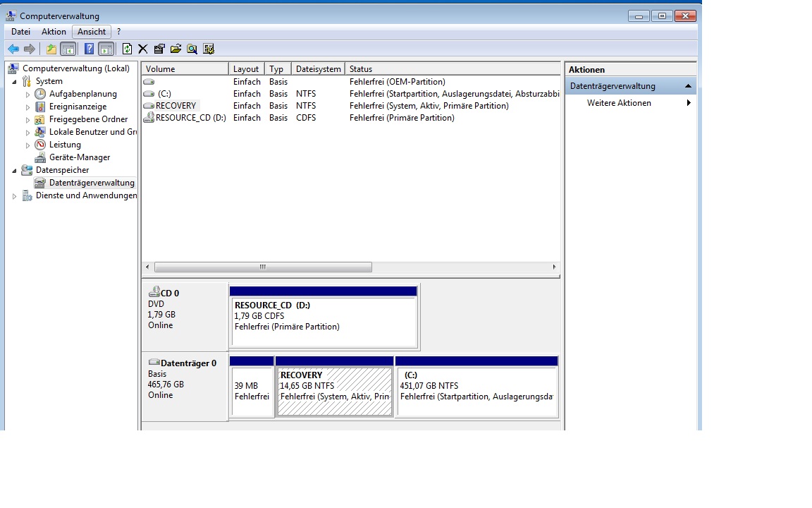Click the blue Help question mark icon
Viewport: 812px width, 508px height.
point(89,49)
